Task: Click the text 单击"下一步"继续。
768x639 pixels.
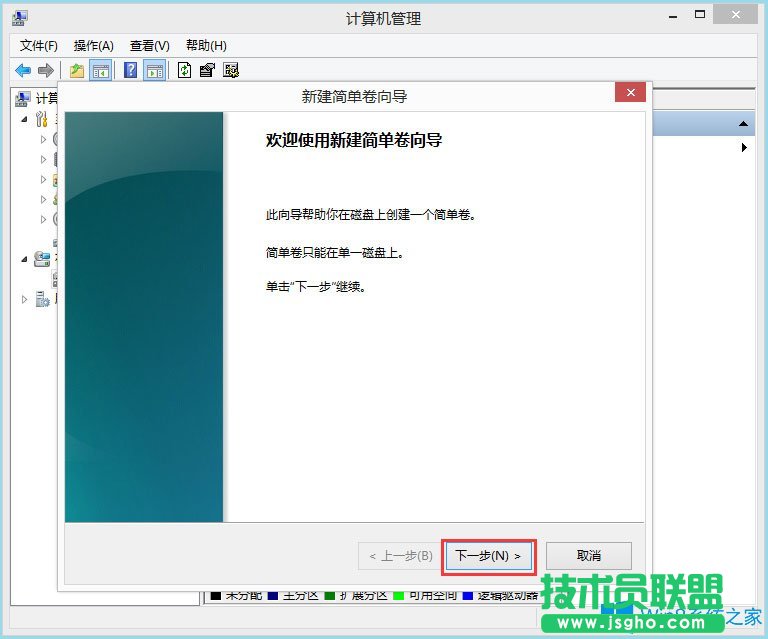Action: tap(316, 286)
